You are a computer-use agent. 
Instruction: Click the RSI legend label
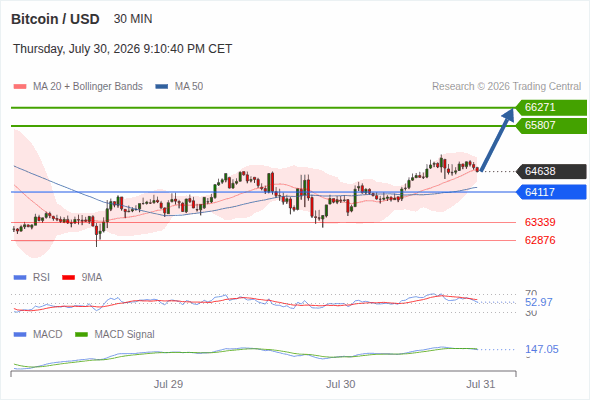pos(41,278)
